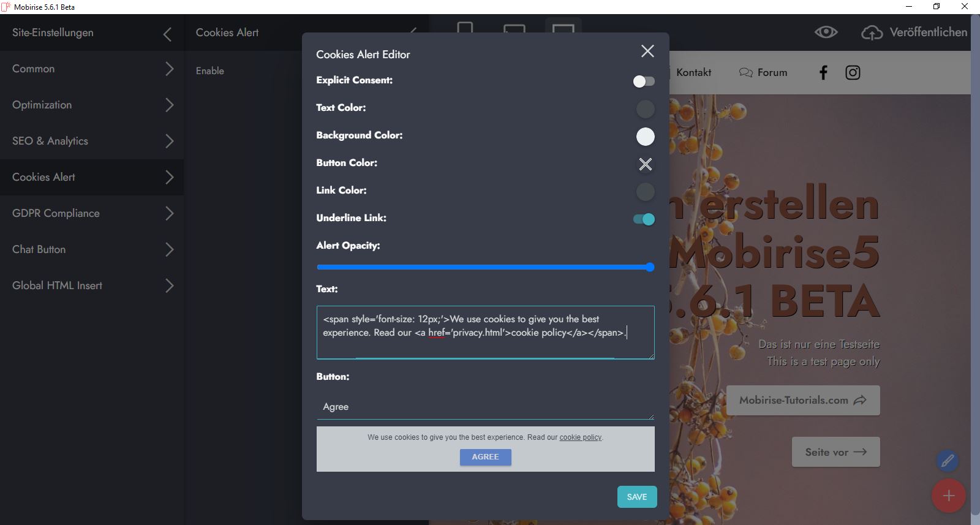Open the Kontakt menu link
Image resolution: width=980 pixels, height=525 pixels.
click(694, 72)
